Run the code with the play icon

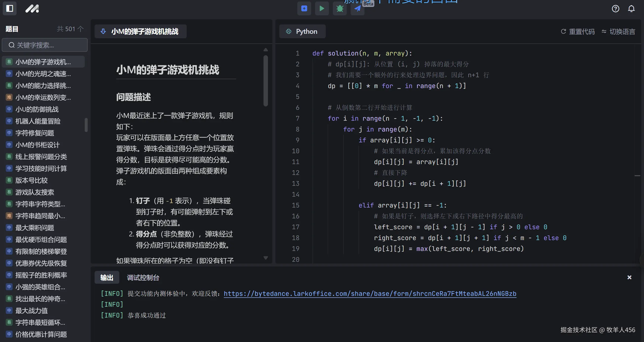(x=322, y=8)
